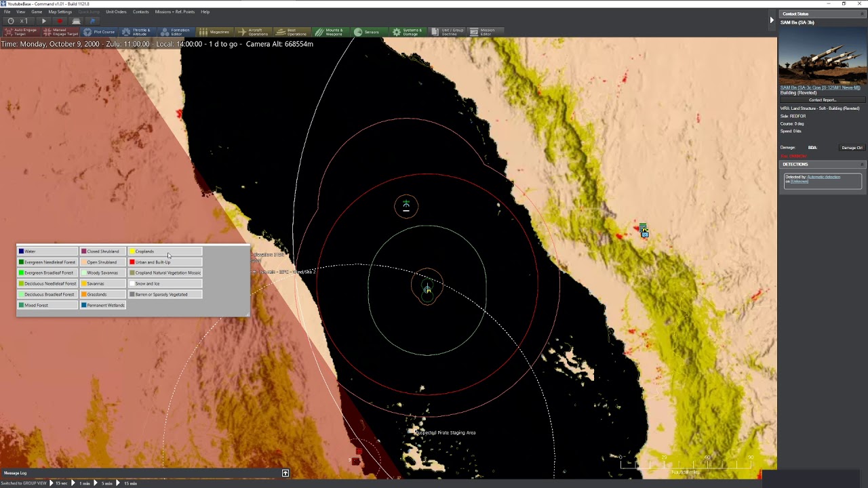
Task: Open the Magazines window
Action: tap(215, 32)
